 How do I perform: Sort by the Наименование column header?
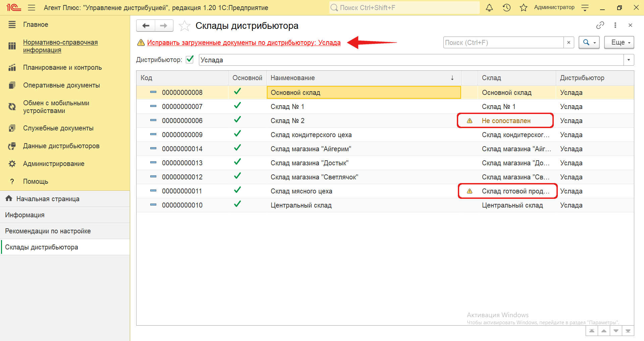[364, 78]
